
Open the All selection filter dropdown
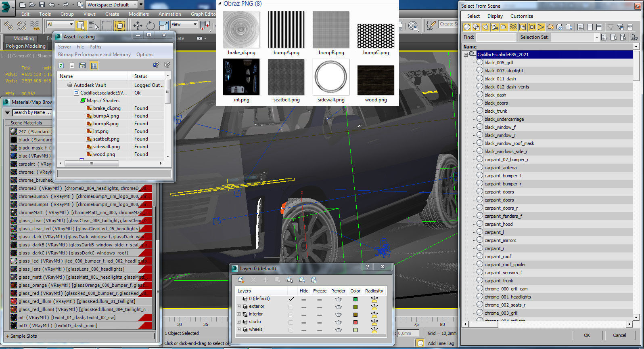click(60, 24)
